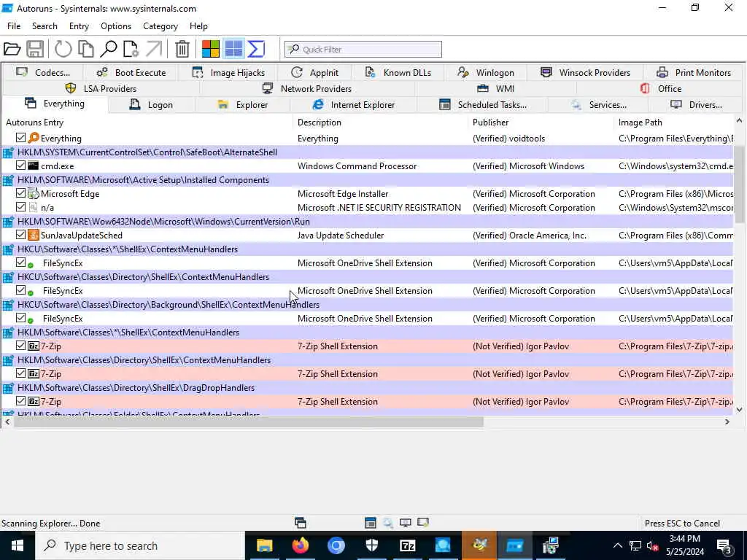The image size is (747, 560).
Task: Open the Help menu
Action: (198, 26)
